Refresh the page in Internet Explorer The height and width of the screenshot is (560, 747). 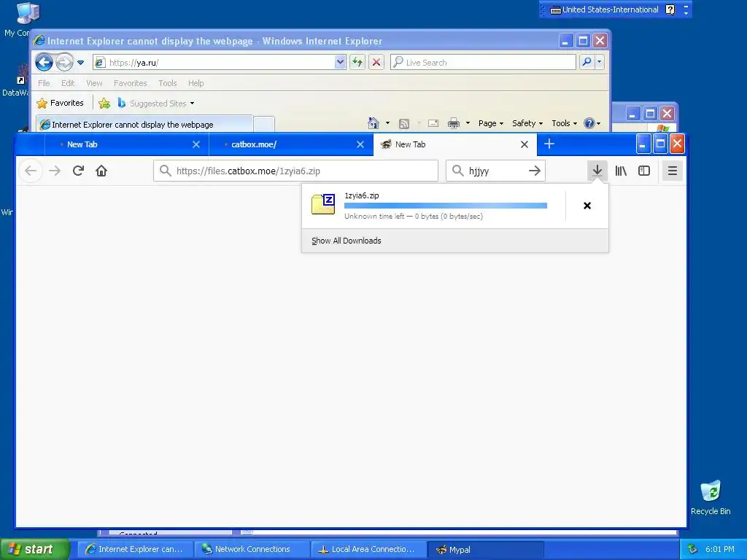(357, 62)
